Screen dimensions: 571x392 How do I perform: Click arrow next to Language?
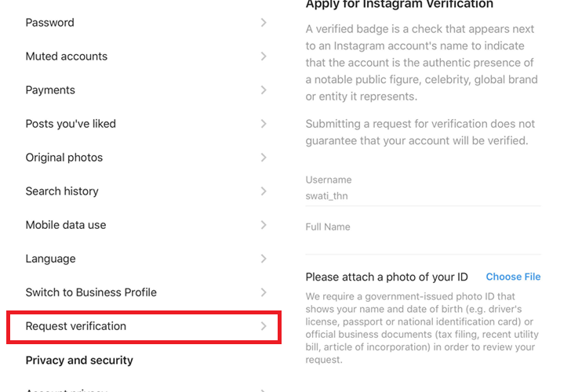(264, 259)
